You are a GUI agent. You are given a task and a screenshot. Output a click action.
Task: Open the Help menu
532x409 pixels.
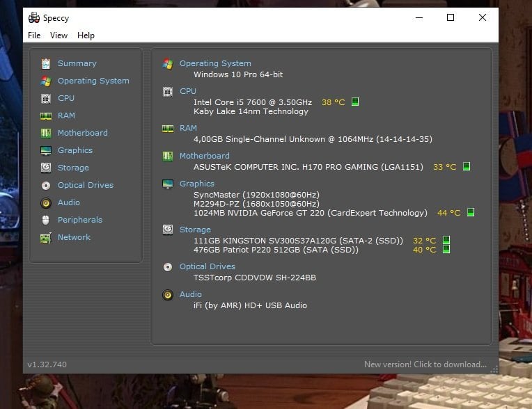(x=86, y=35)
